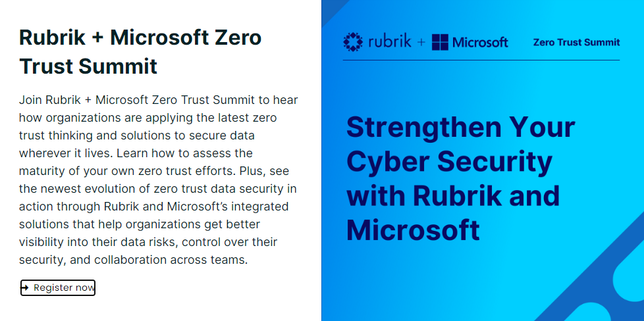Select the Microsoft wordmark beside its logo
The image size is (644, 321).
[x=479, y=43]
